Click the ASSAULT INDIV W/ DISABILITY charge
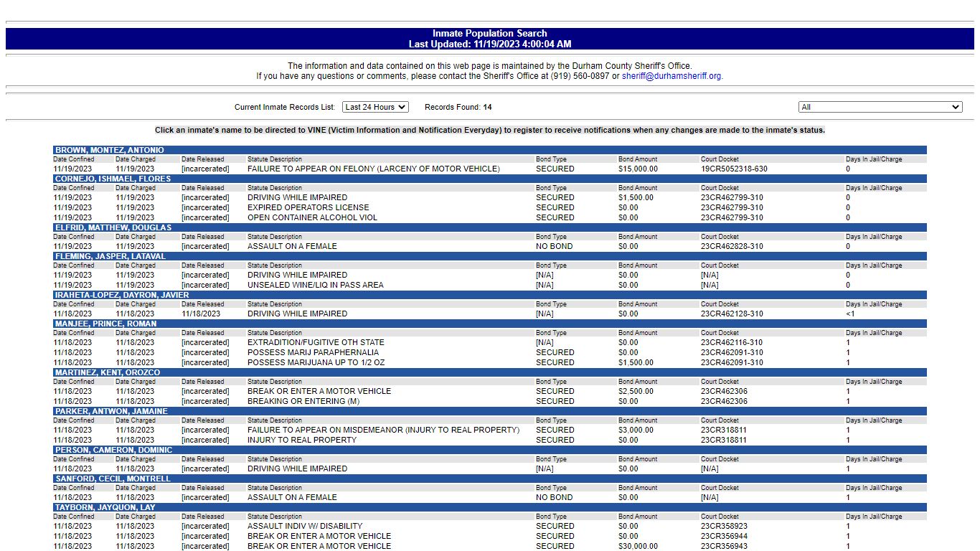980x551 pixels. click(x=305, y=527)
